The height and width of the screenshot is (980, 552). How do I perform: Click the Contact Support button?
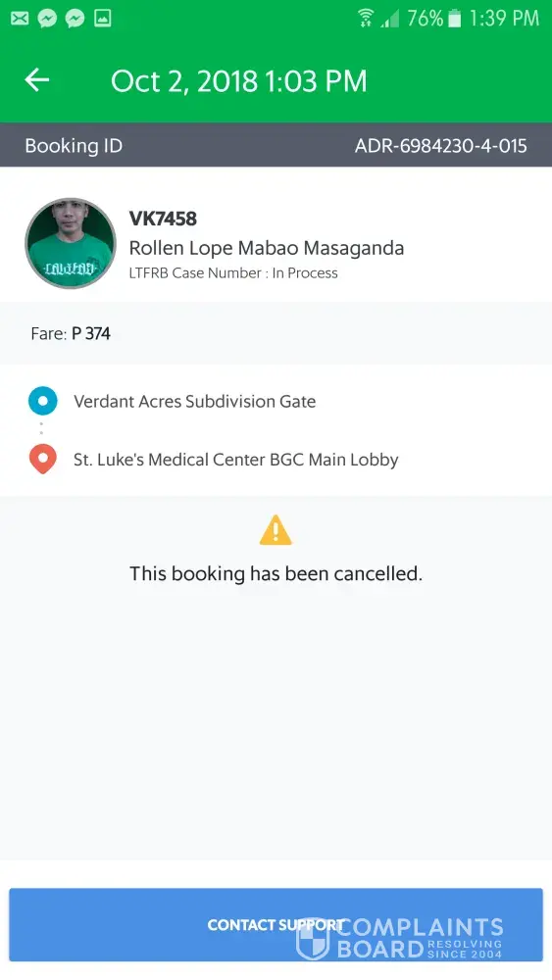[x=276, y=925]
